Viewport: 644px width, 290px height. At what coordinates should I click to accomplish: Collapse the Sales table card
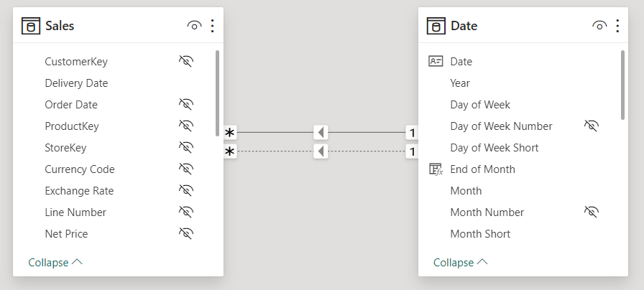pos(55,262)
